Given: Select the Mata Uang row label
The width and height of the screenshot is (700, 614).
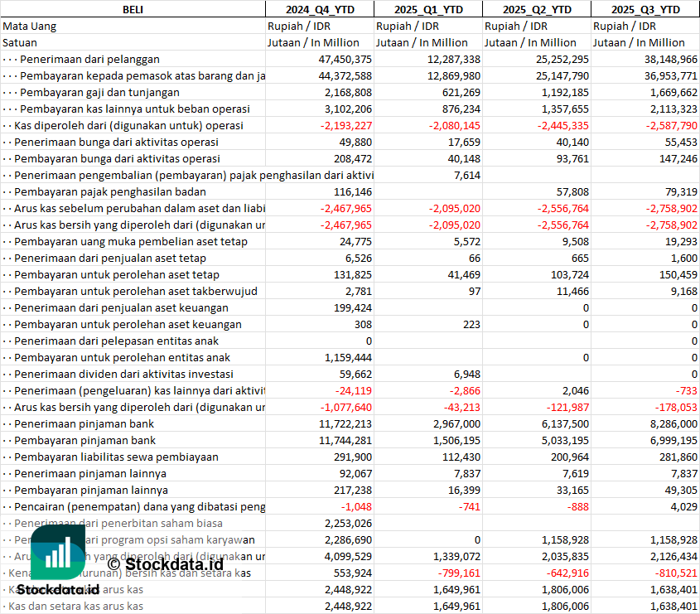Looking at the screenshot, I should [30, 26].
